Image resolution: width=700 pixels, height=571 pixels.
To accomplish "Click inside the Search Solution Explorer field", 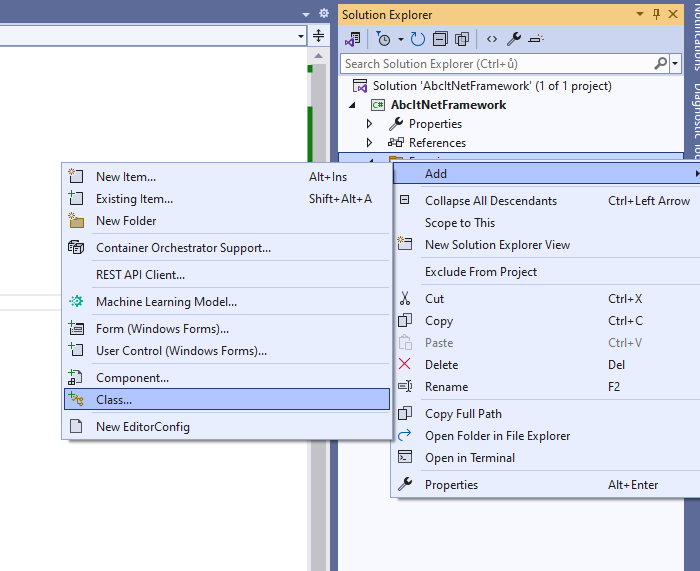I will point(495,63).
